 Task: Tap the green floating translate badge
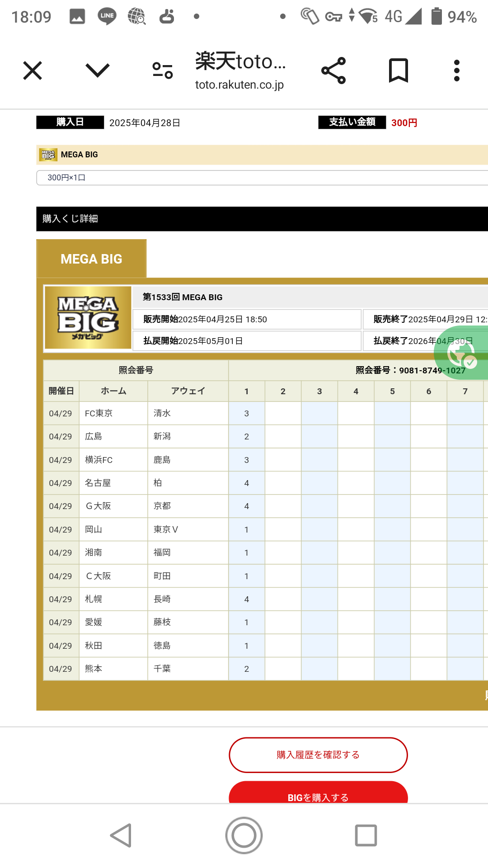[462, 353]
